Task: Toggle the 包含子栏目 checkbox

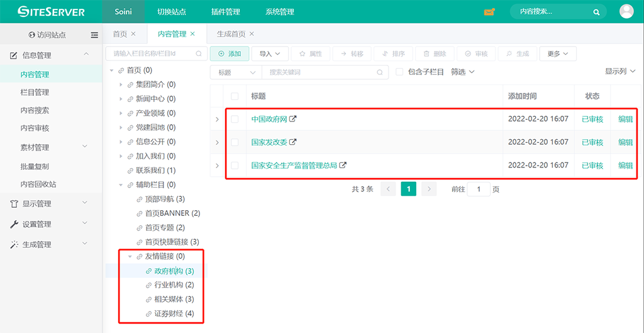Action: click(x=399, y=72)
